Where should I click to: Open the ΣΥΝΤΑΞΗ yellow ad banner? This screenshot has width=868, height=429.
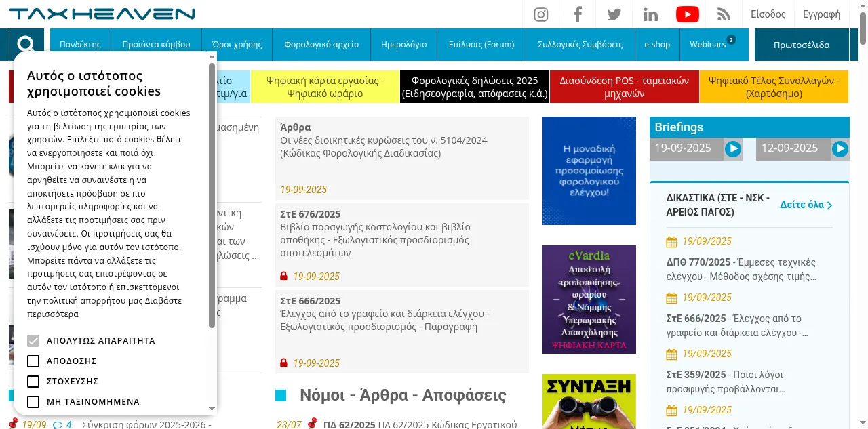(589, 401)
